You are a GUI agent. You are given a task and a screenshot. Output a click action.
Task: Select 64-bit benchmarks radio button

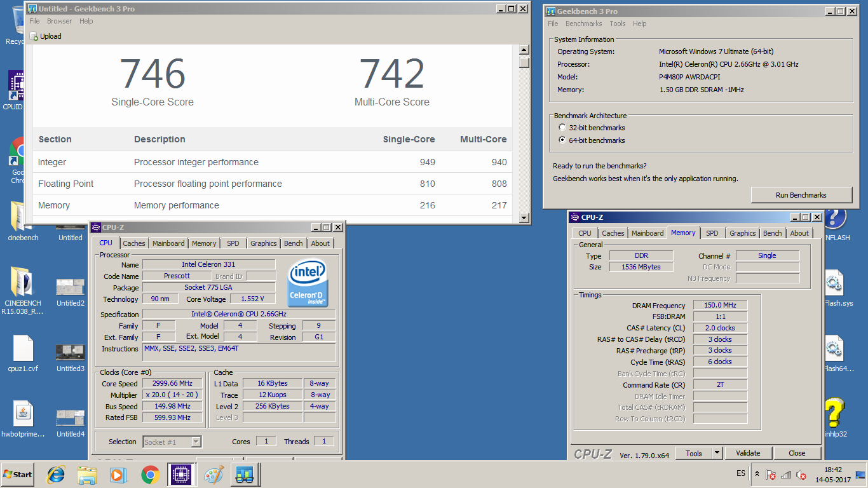[562, 140]
